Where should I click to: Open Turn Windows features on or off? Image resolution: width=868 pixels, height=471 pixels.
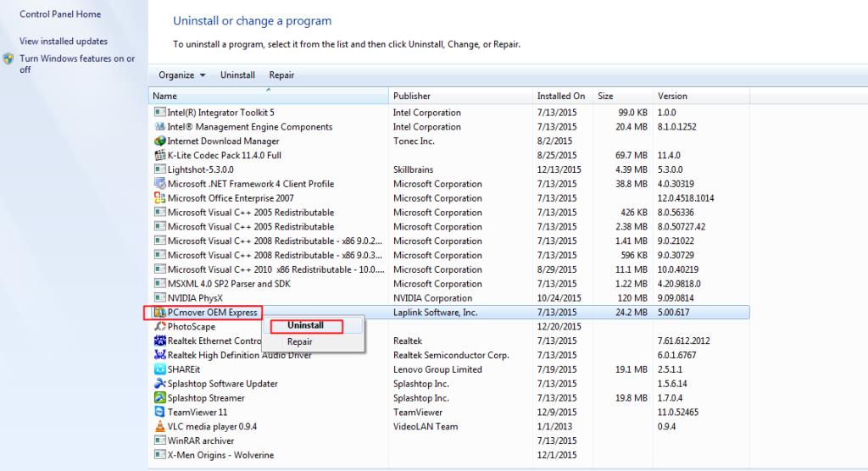tap(77, 64)
